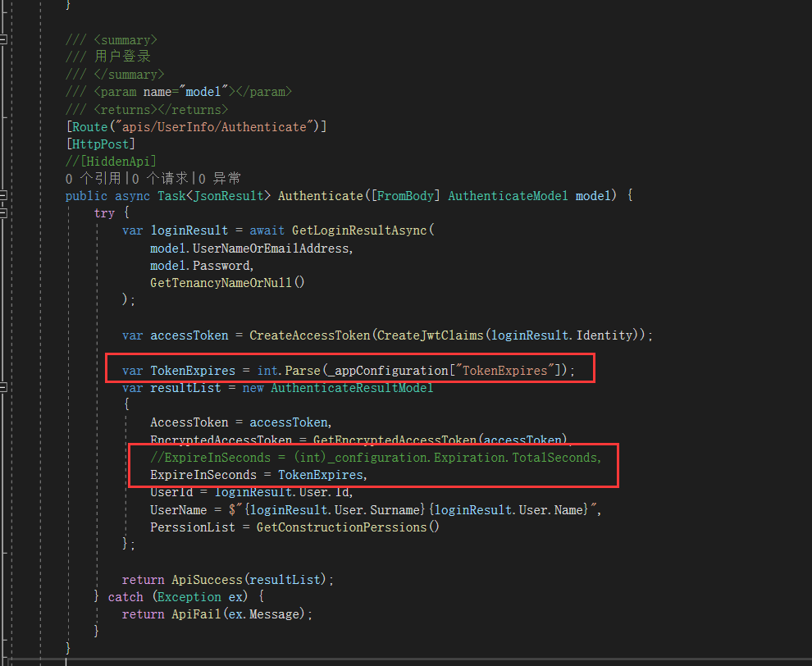Click the 用户登录 summary comment text
812x666 pixels.
[x=123, y=57]
